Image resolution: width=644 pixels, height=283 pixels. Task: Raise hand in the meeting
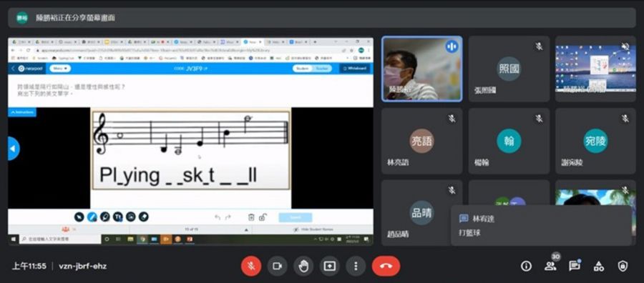(303, 266)
